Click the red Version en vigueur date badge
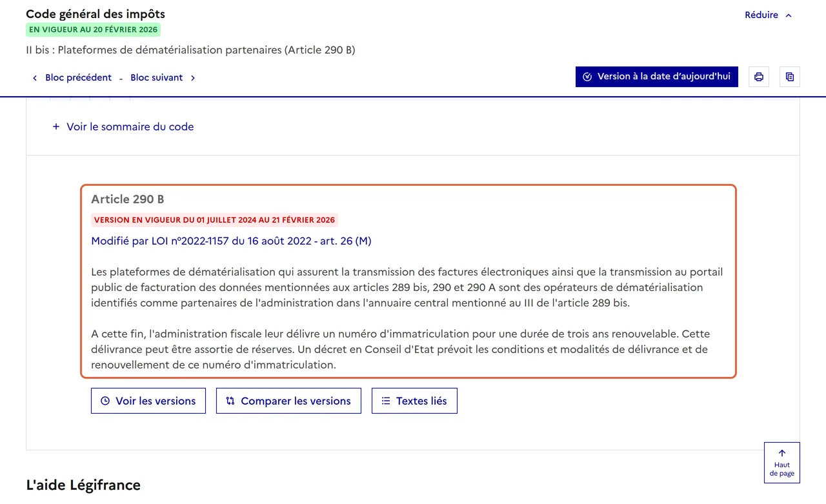 (x=215, y=220)
